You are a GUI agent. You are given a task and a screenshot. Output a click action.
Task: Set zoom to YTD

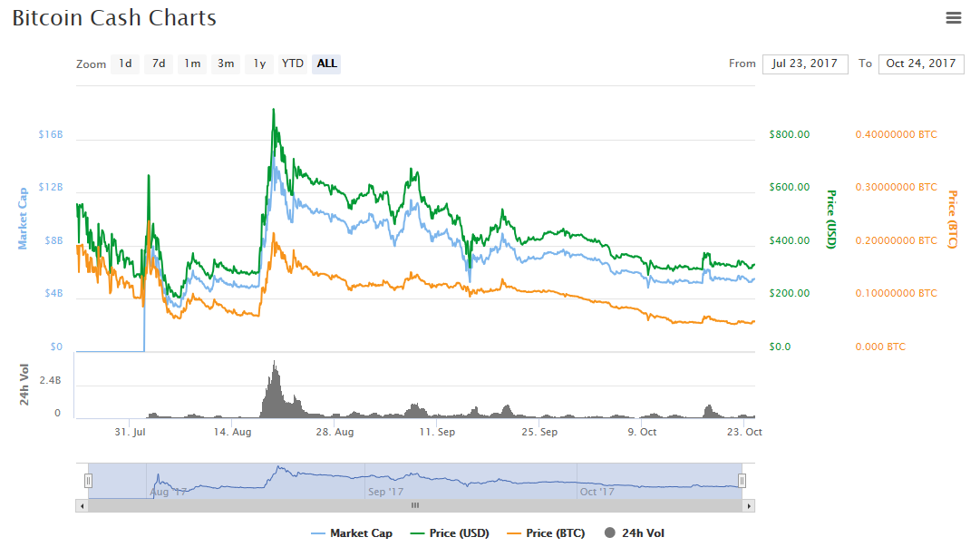293,63
